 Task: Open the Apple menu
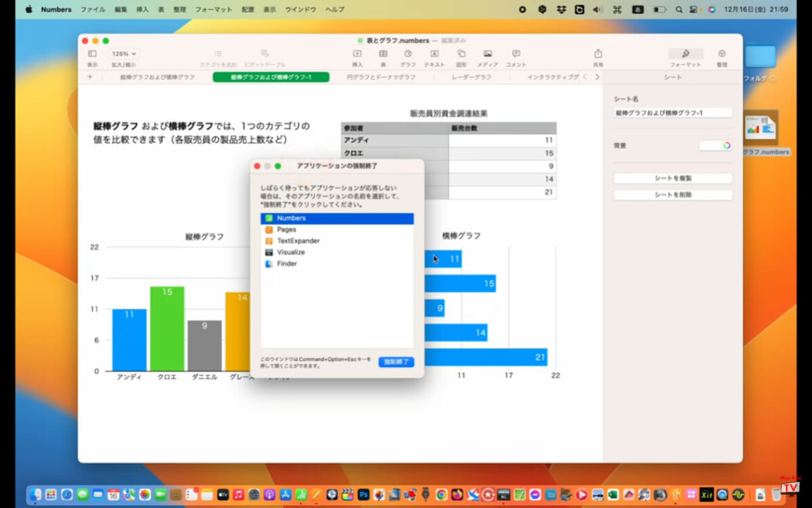pyautogui.click(x=28, y=9)
